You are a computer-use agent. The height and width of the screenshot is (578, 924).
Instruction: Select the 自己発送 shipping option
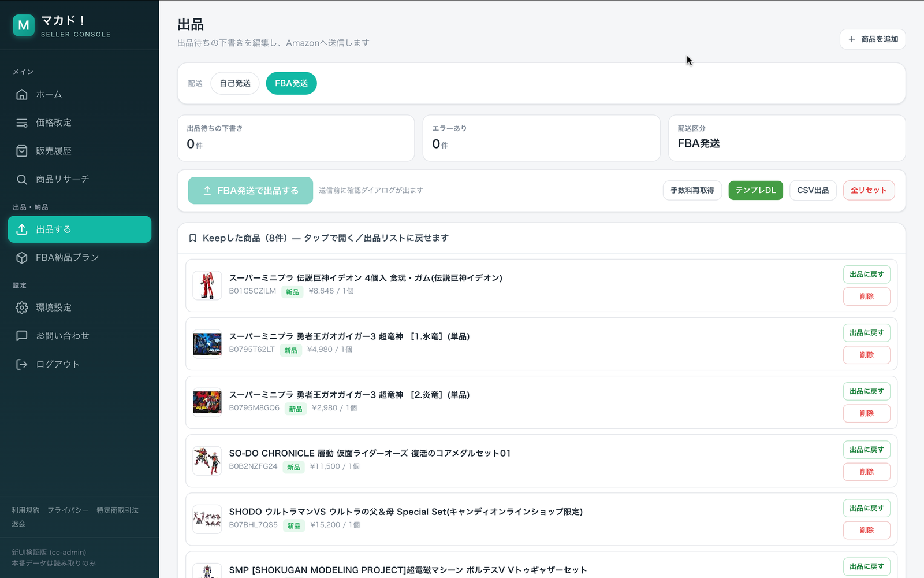tap(235, 83)
